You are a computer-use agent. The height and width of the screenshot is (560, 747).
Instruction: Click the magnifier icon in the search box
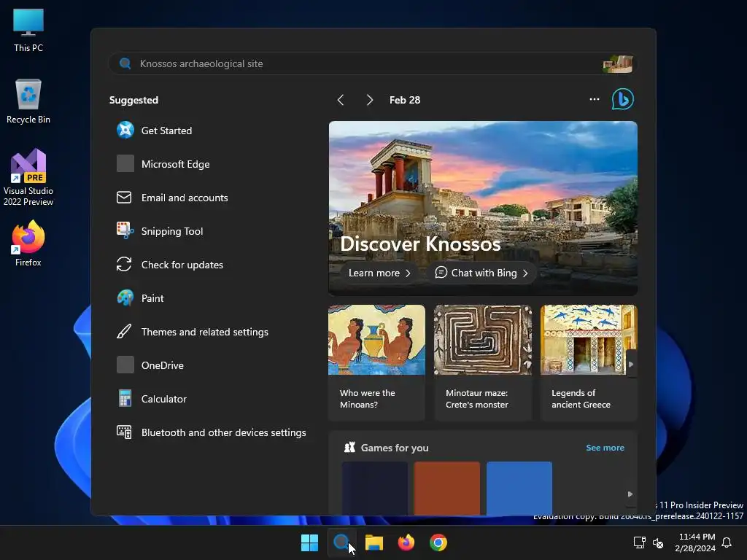[125, 63]
